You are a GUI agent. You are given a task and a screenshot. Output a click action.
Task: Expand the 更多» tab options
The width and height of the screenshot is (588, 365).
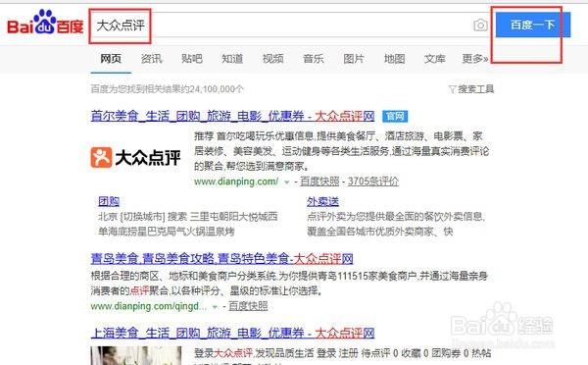pyautogui.click(x=475, y=59)
